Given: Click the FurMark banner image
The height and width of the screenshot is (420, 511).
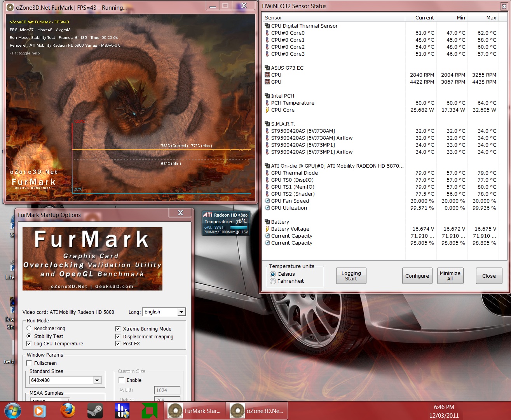Looking at the screenshot, I should tap(92, 259).
